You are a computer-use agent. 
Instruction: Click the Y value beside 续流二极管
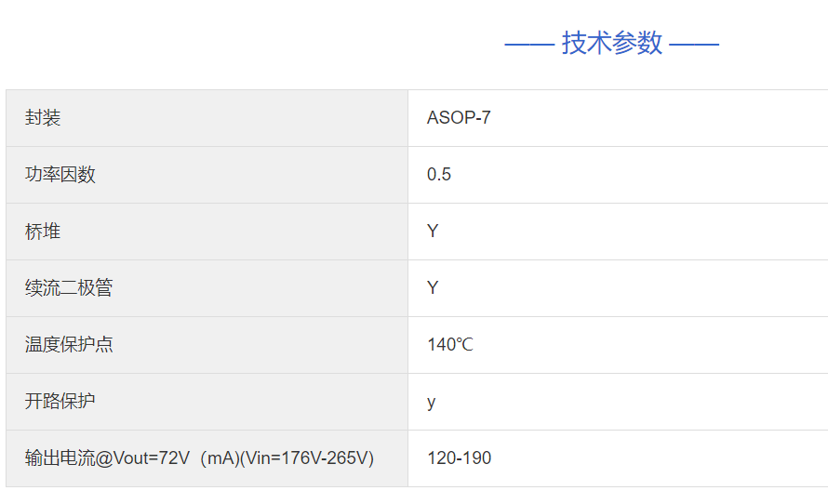(x=433, y=288)
